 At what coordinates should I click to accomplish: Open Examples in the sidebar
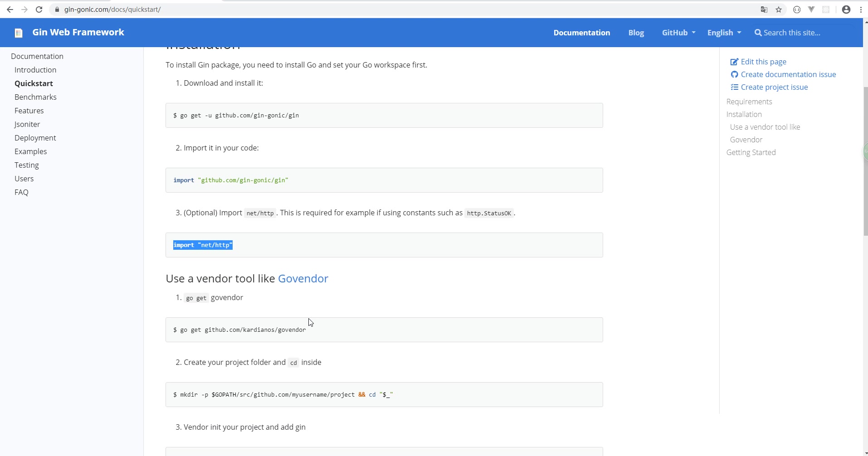(30, 151)
